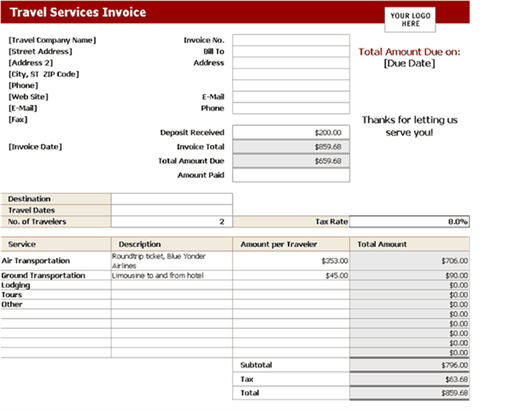Click the Subtotal $796.00 cell
This screenshot has width=532, height=410.
tap(410, 366)
